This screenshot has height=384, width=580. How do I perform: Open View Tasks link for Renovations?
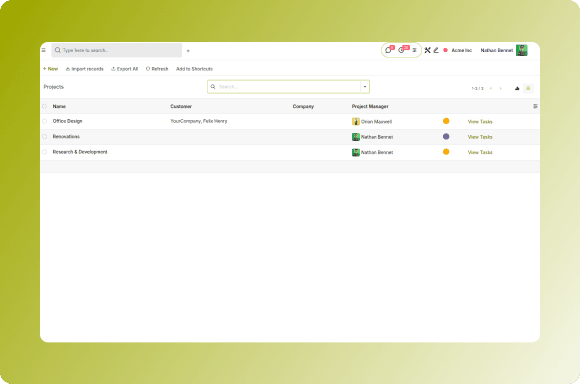point(480,137)
